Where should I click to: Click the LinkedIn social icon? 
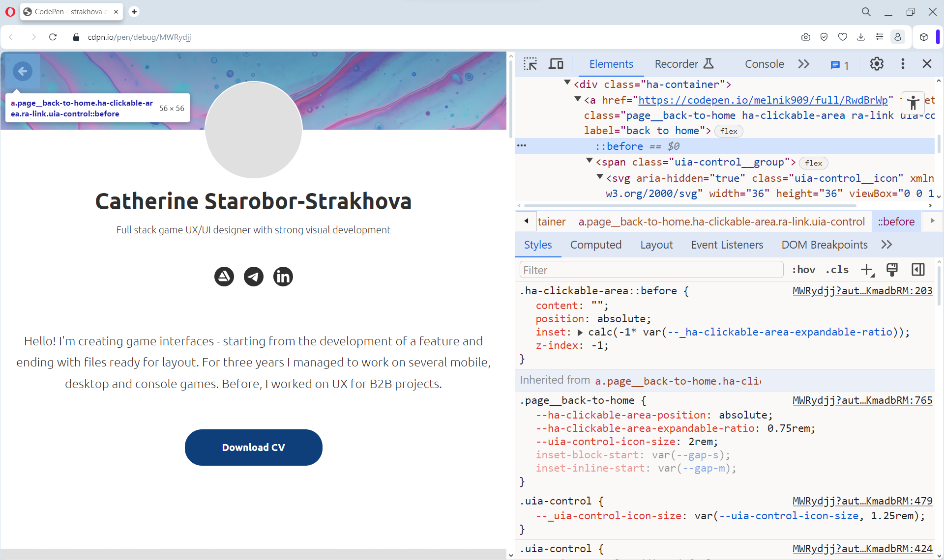tap(283, 277)
